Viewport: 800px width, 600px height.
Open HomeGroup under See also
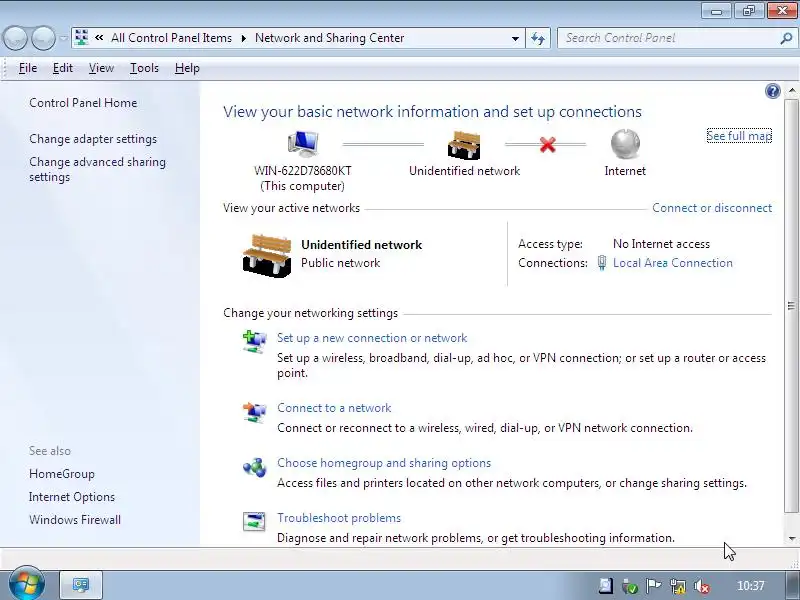click(x=62, y=474)
